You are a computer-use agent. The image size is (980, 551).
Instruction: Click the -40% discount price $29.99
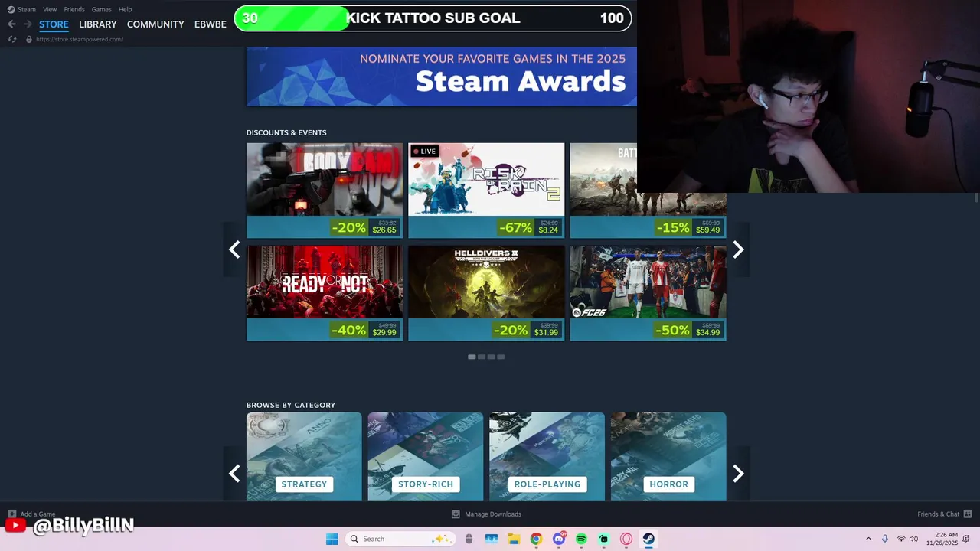pyautogui.click(x=384, y=332)
